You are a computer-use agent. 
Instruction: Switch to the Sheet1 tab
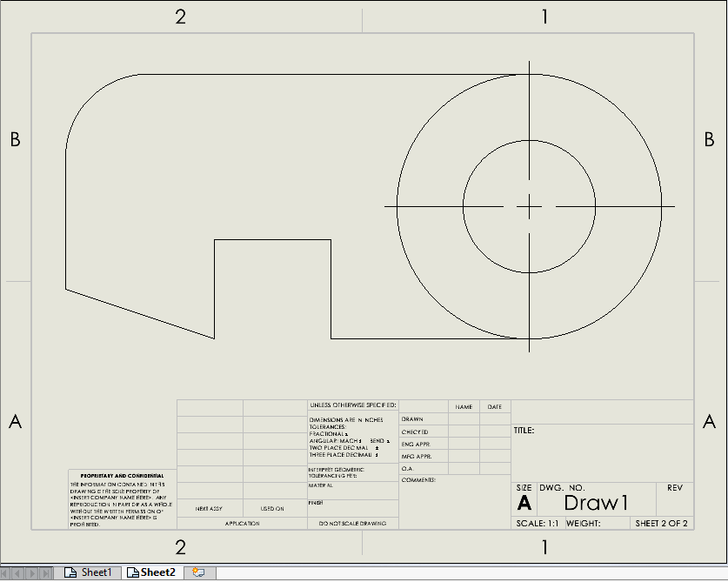click(x=88, y=572)
